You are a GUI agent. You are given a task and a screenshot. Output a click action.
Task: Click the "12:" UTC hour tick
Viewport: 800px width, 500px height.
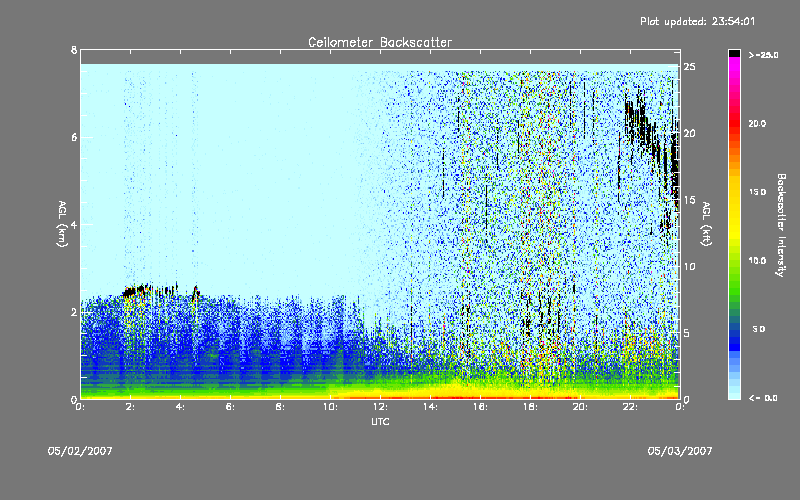380,407
